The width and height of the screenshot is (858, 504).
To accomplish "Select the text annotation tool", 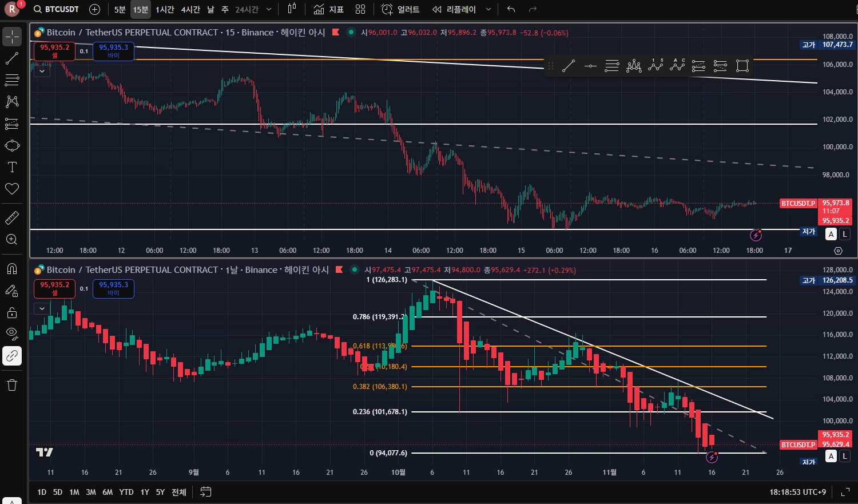I will (12, 167).
